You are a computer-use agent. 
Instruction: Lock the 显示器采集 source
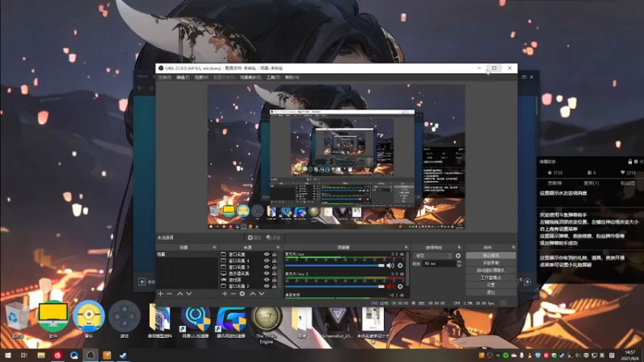(275, 274)
